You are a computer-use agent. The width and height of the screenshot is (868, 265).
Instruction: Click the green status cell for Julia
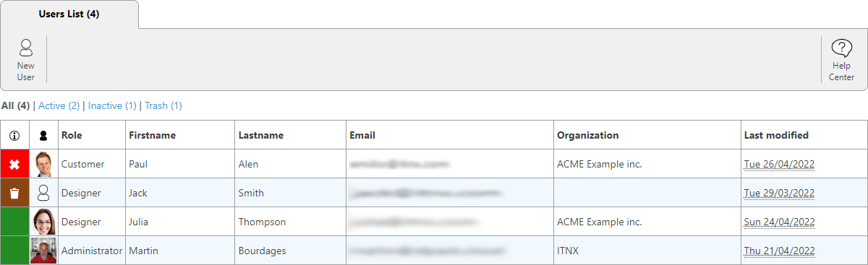tap(14, 222)
